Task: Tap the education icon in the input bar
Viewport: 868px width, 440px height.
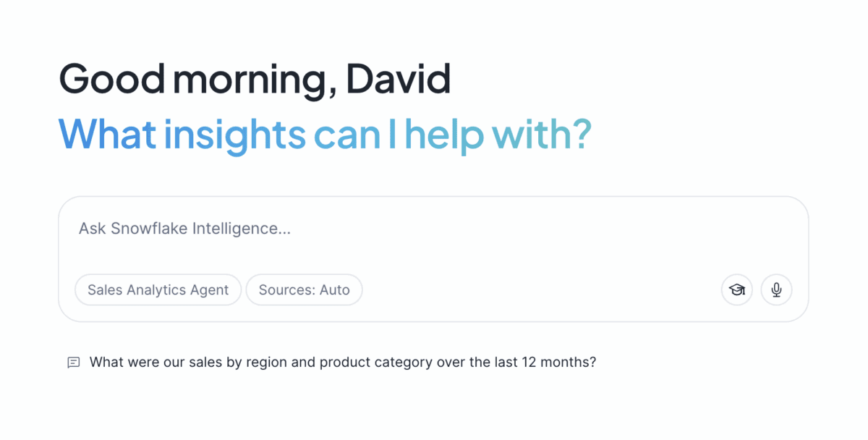Action: pos(736,289)
